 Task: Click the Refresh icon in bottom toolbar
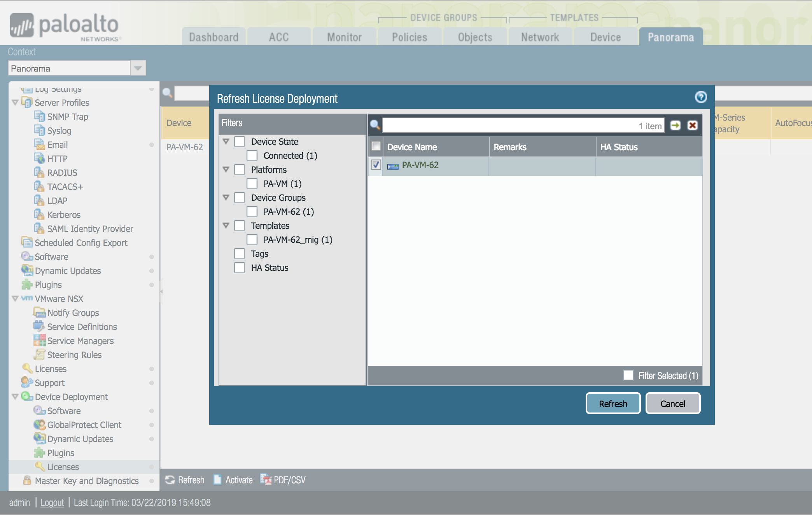(x=170, y=480)
